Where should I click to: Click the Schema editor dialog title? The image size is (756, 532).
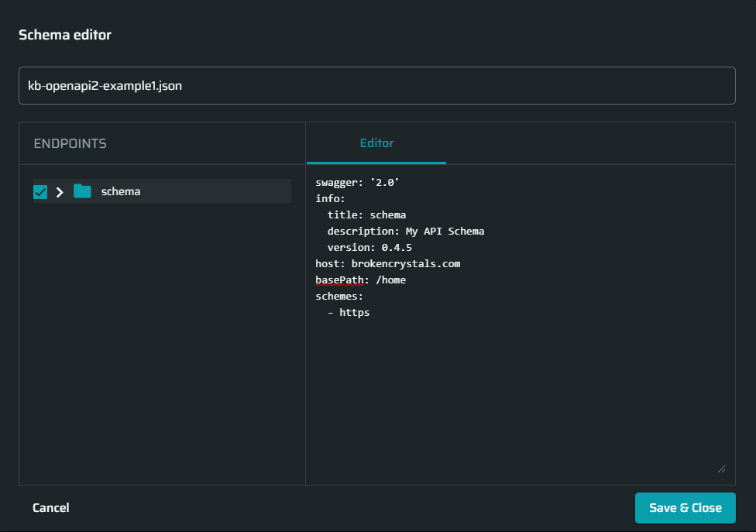(65, 35)
